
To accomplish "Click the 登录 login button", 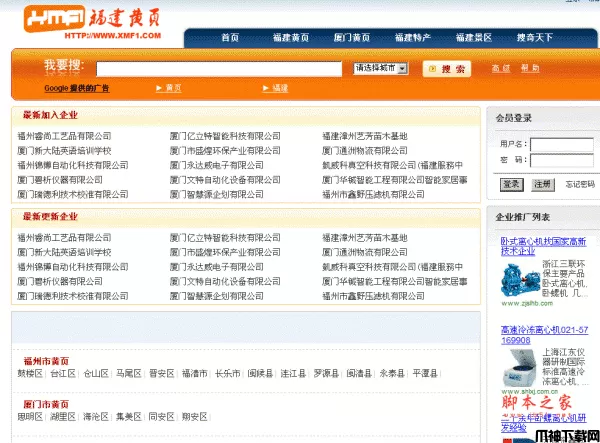I will (511, 184).
